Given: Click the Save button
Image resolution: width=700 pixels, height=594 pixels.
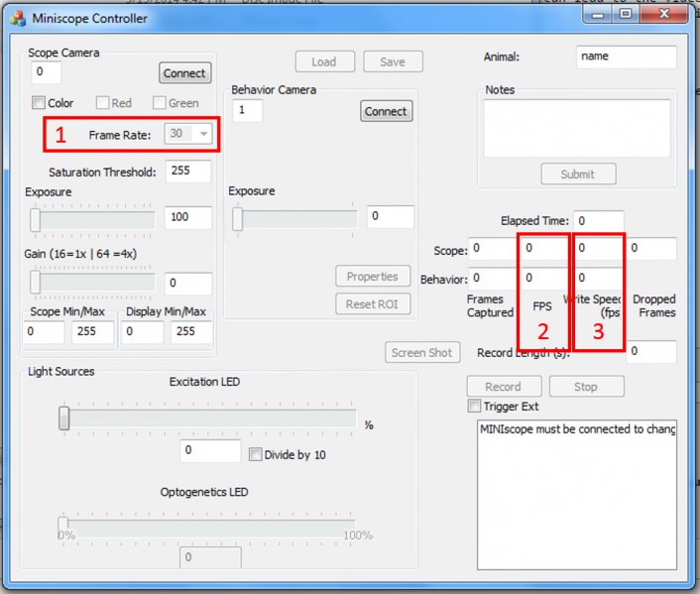Looking at the screenshot, I should coord(393,61).
